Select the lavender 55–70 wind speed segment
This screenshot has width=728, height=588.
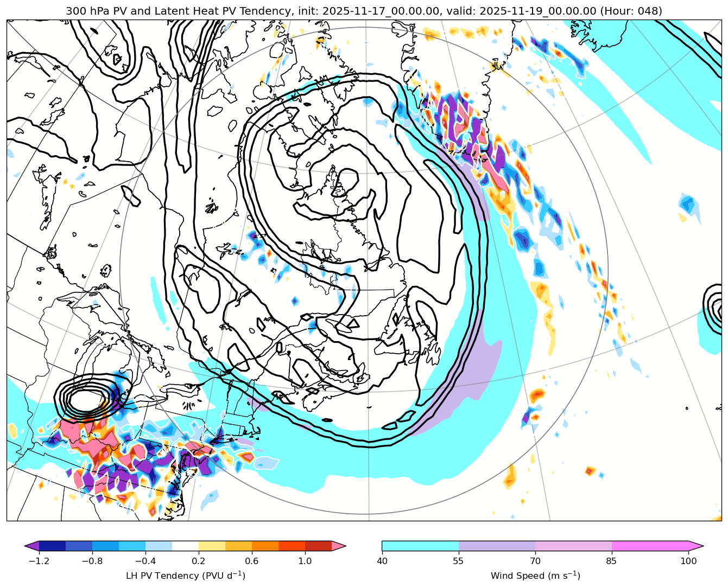pyautogui.click(x=497, y=546)
